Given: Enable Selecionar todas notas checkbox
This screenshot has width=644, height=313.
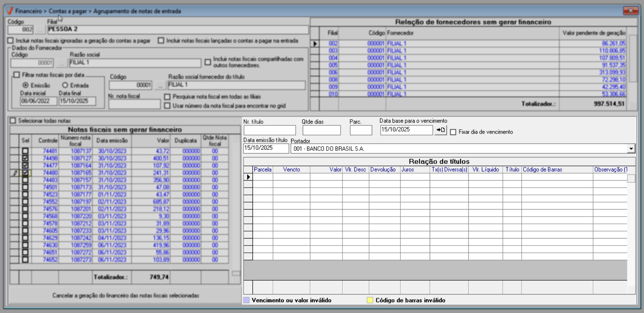Looking at the screenshot, I should (x=13, y=121).
